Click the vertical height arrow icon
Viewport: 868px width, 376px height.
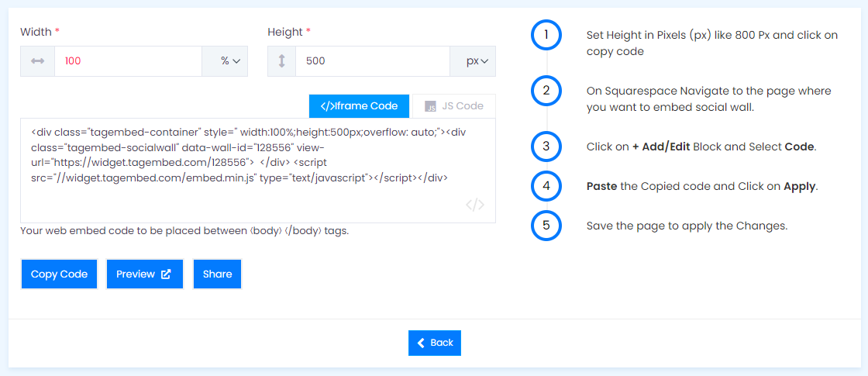281,61
